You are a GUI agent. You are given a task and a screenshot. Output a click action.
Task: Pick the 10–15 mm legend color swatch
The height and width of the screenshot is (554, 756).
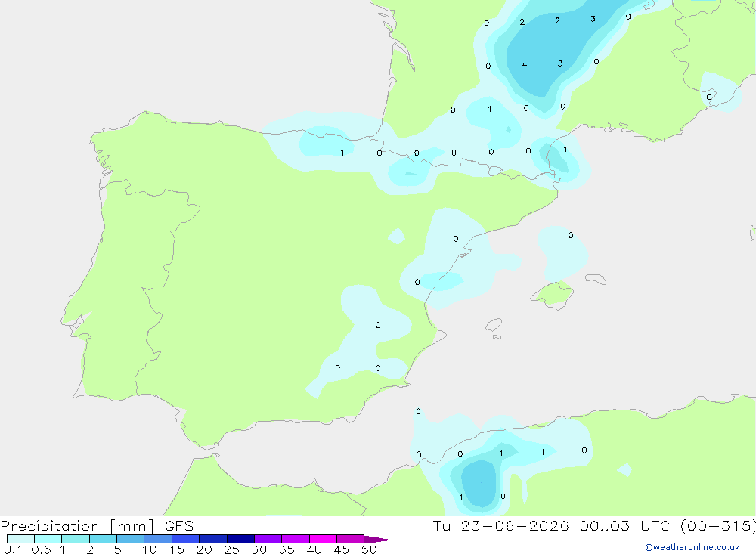[x=158, y=539]
